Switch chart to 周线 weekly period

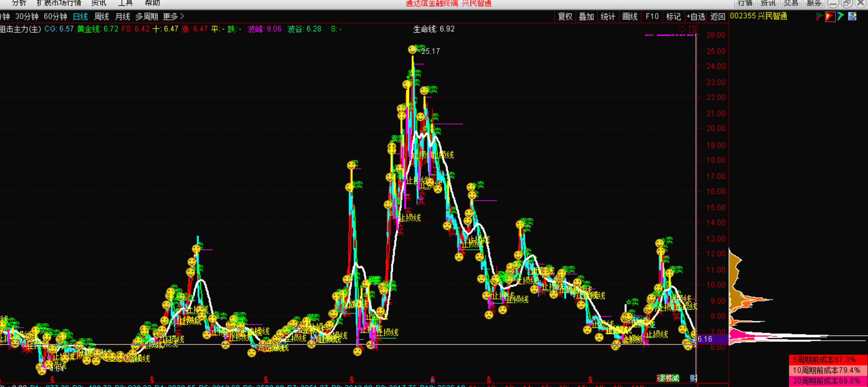click(101, 16)
